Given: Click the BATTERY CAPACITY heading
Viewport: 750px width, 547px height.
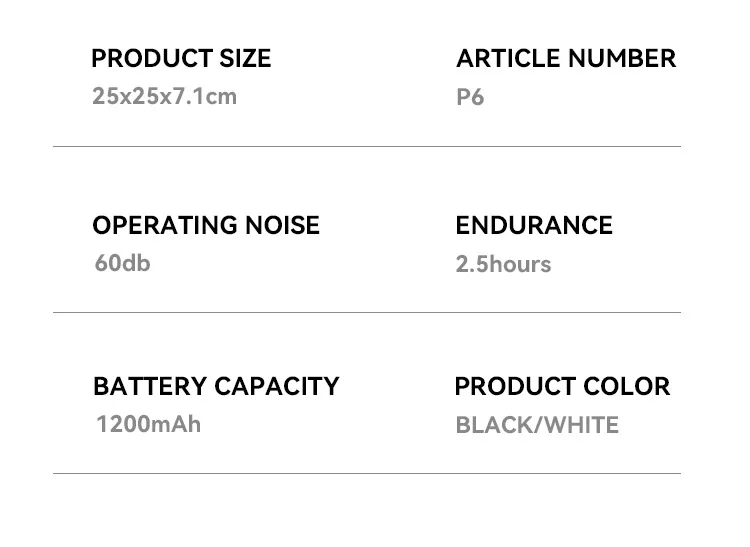Looking at the screenshot, I should click(x=216, y=387).
